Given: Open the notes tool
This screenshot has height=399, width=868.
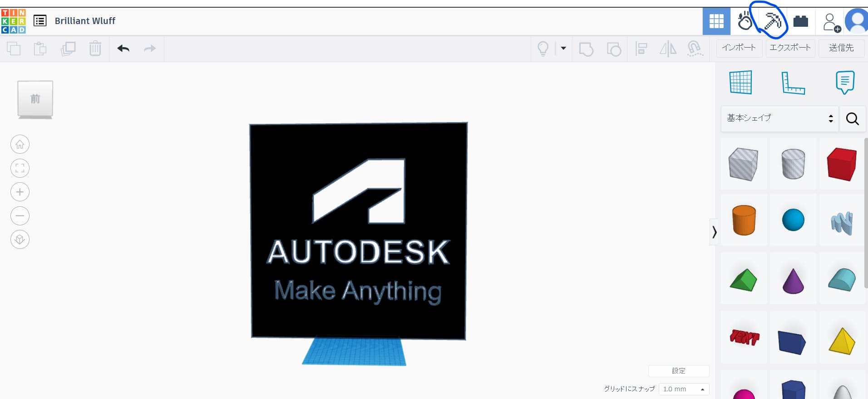Looking at the screenshot, I should coord(844,83).
